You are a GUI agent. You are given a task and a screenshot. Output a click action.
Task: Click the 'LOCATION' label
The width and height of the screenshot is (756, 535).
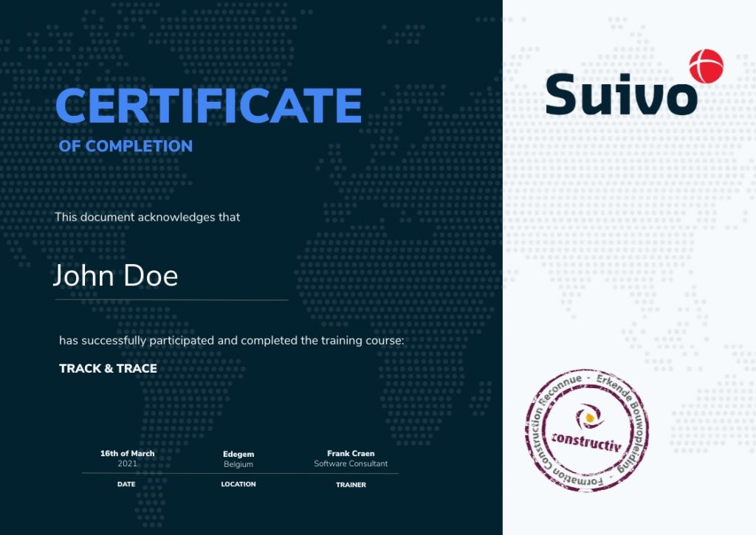pyautogui.click(x=238, y=484)
